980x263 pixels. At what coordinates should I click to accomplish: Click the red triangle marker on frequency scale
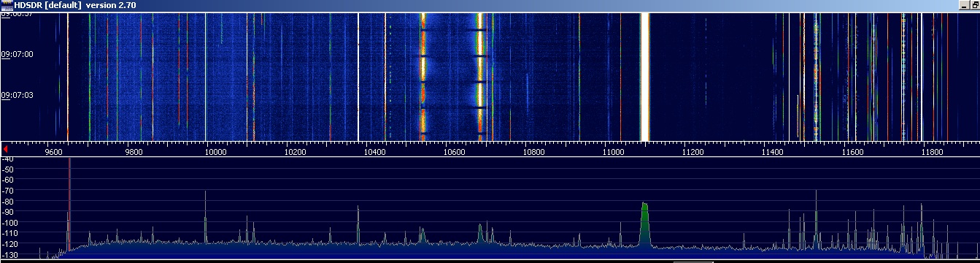click(x=5, y=149)
